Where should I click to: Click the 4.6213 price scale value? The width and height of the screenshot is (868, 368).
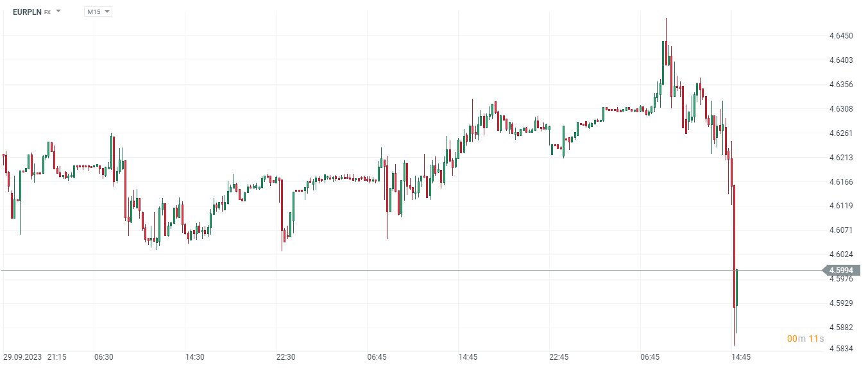[841, 158]
